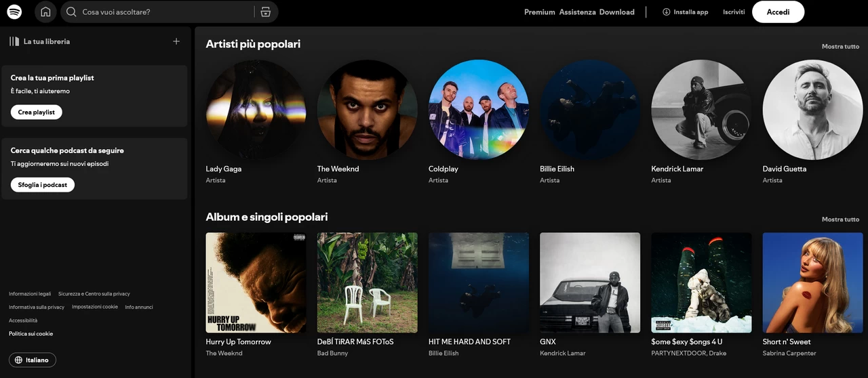Open The Weeknd link under Hurry Up Tomorrow

click(x=224, y=353)
